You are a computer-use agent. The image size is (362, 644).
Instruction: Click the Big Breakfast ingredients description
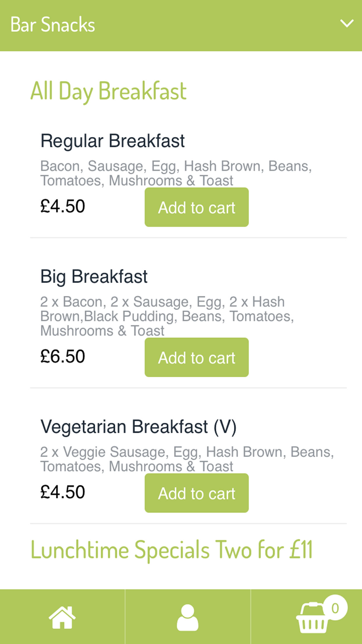167,316
